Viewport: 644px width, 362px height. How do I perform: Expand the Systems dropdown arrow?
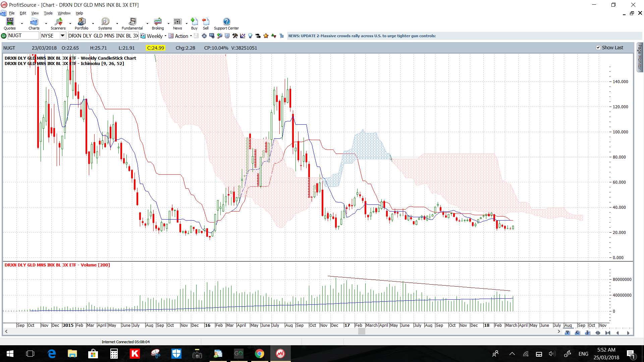(117, 24)
